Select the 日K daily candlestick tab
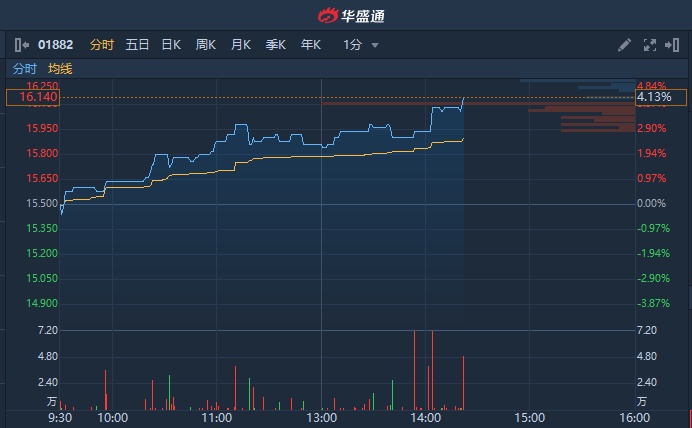 click(x=171, y=45)
